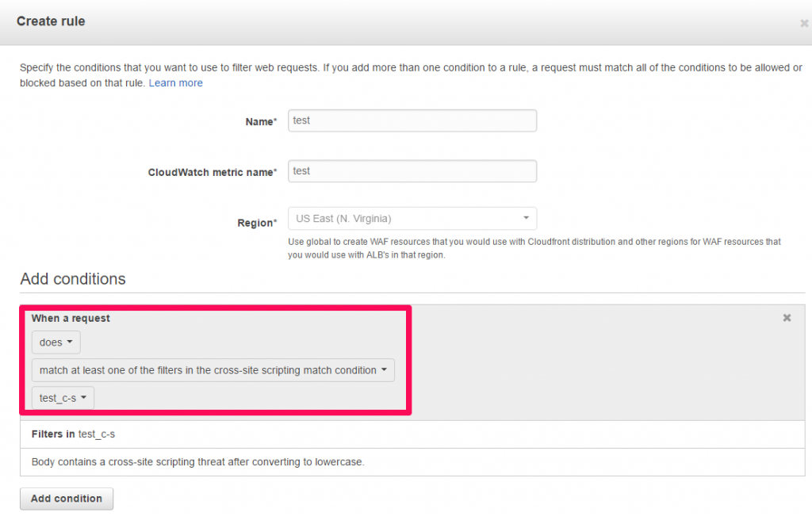Click the Region help text about WAF resources
Viewport: 812px width, 516px height.
click(534, 248)
